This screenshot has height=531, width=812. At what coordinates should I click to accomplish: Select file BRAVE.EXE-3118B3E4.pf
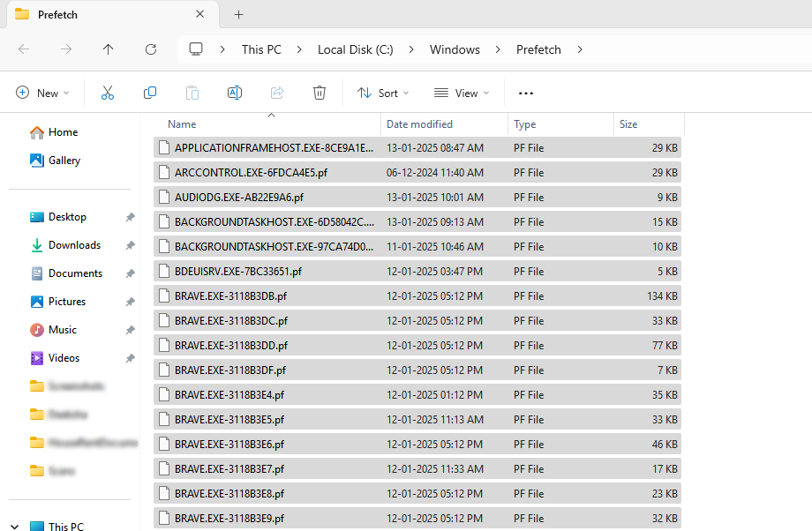tap(417, 395)
